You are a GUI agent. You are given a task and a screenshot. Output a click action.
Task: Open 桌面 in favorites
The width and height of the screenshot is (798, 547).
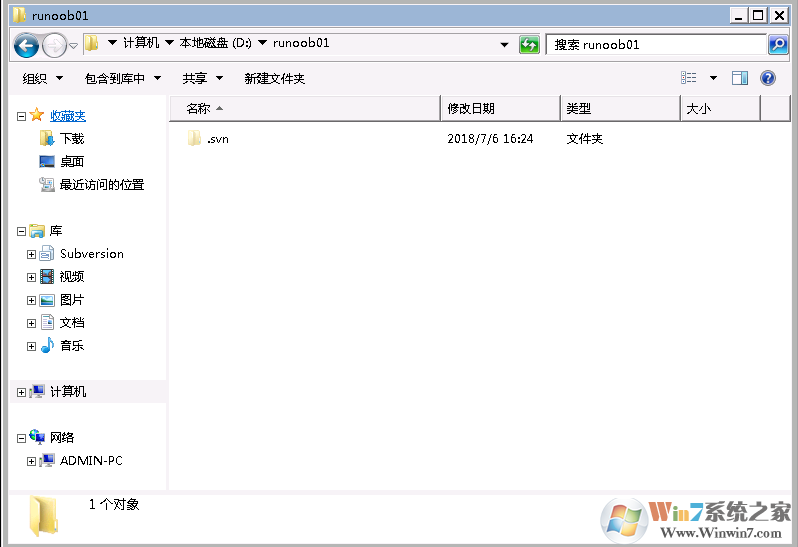(x=72, y=162)
